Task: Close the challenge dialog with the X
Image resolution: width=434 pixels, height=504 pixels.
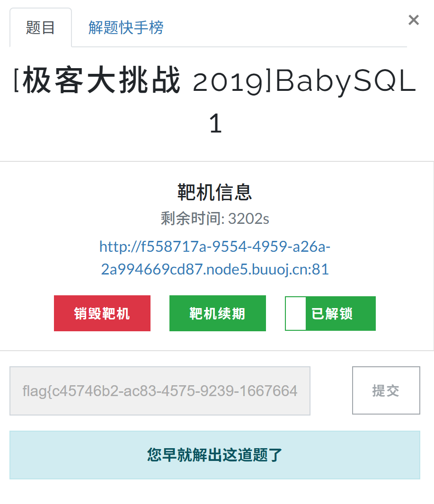Action: pos(413,20)
